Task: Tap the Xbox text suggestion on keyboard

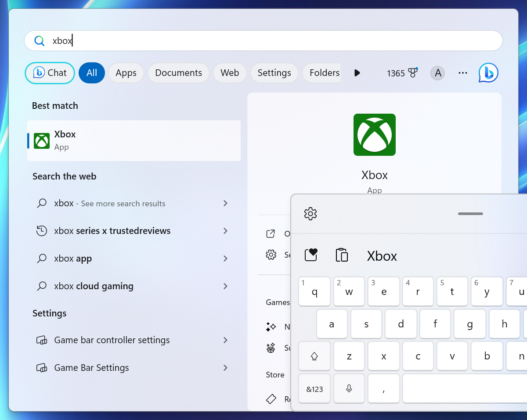Action: [x=382, y=256]
